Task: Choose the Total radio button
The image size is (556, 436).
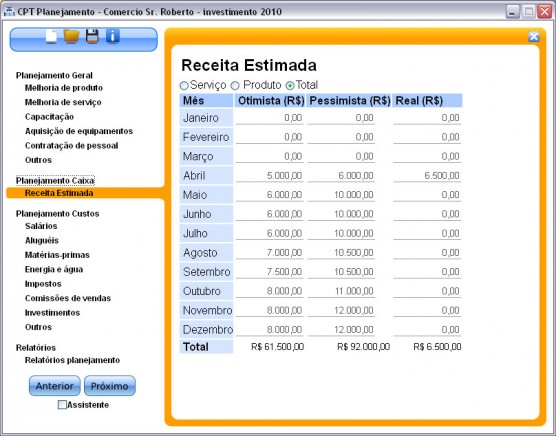Action: pos(290,85)
